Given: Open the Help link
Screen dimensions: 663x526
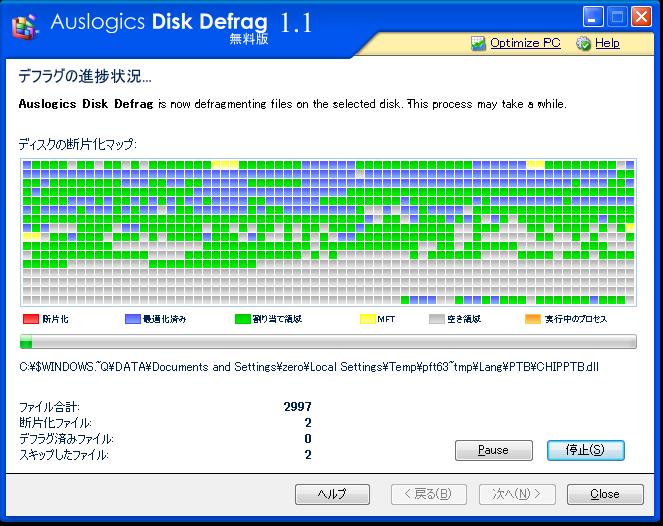Looking at the screenshot, I should coord(607,43).
